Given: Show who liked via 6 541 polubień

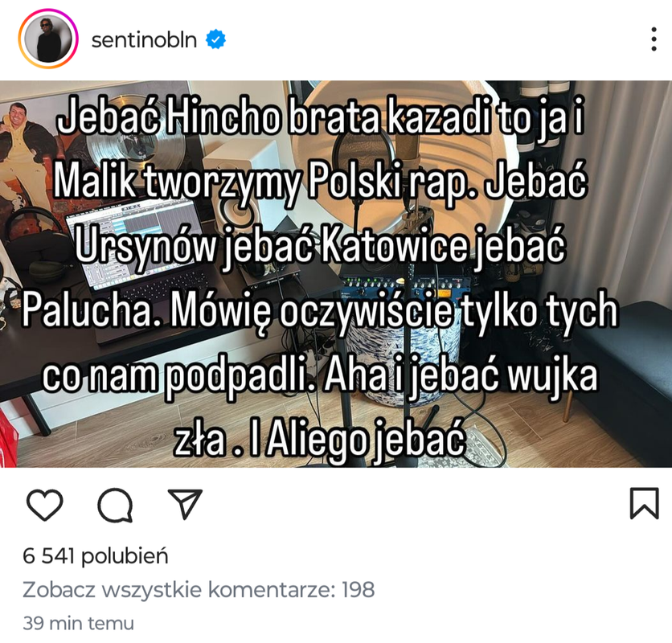Looking at the screenshot, I should pos(95,556).
